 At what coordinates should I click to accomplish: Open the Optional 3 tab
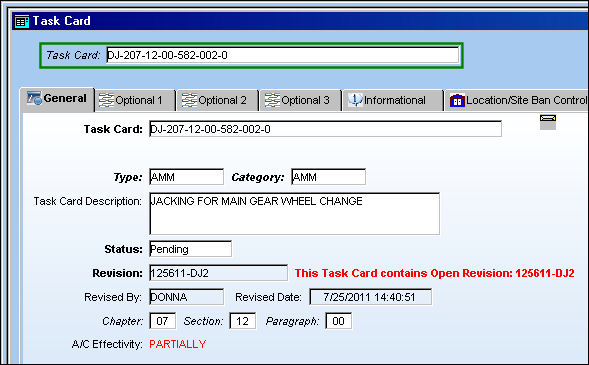(301, 100)
